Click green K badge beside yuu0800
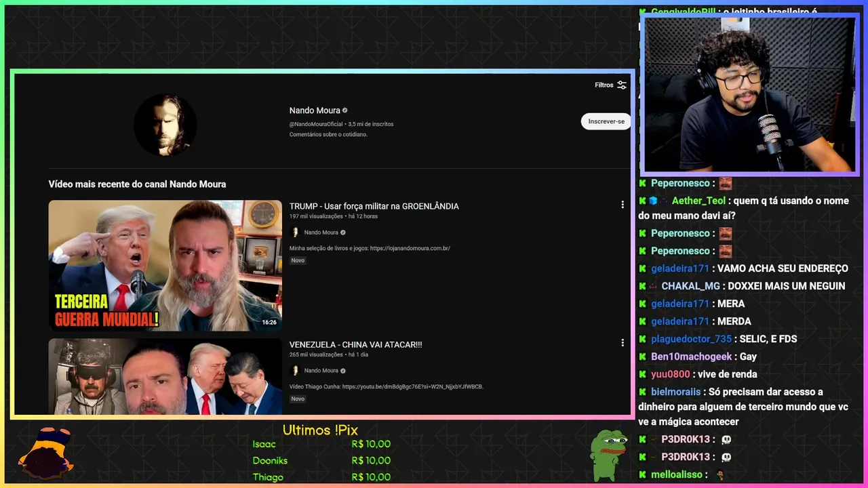 tap(642, 374)
